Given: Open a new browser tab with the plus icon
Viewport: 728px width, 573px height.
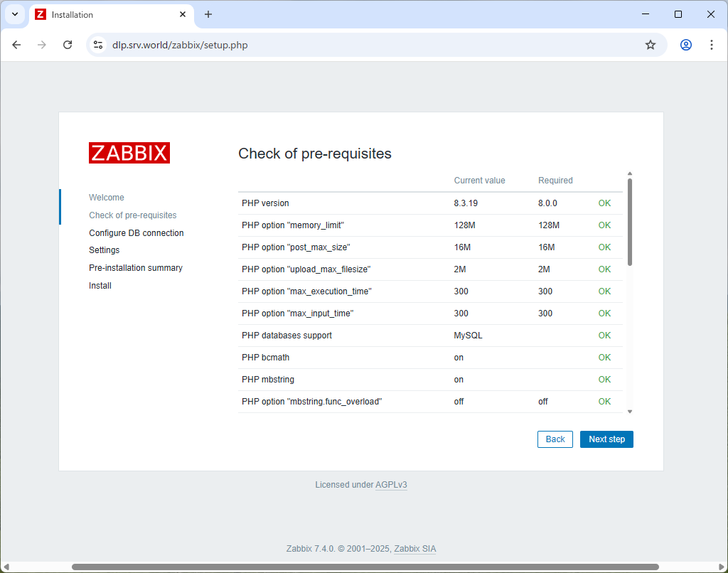Looking at the screenshot, I should coord(208,14).
